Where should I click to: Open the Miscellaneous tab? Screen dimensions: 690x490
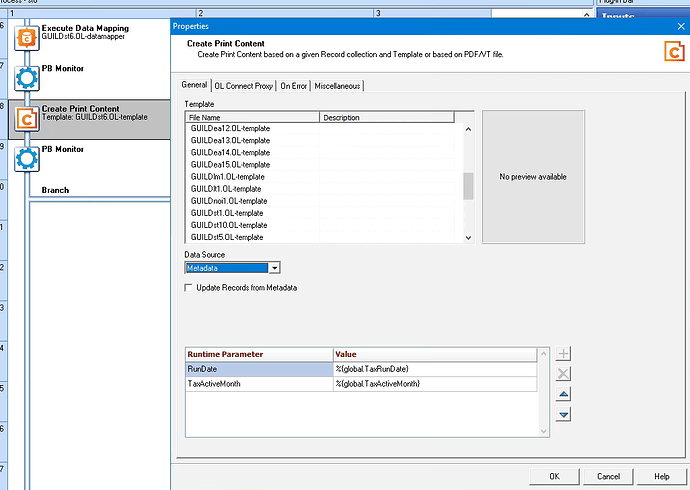click(338, 86)
